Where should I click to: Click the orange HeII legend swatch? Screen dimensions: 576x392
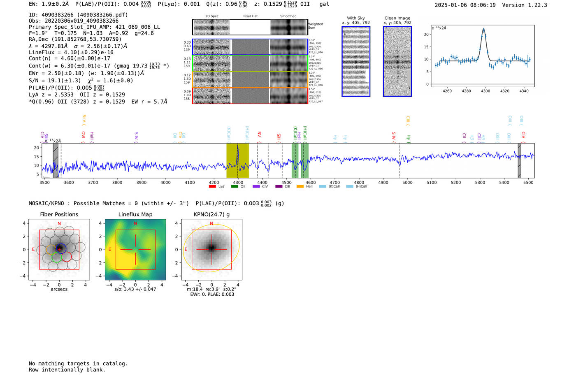point(300,187)
